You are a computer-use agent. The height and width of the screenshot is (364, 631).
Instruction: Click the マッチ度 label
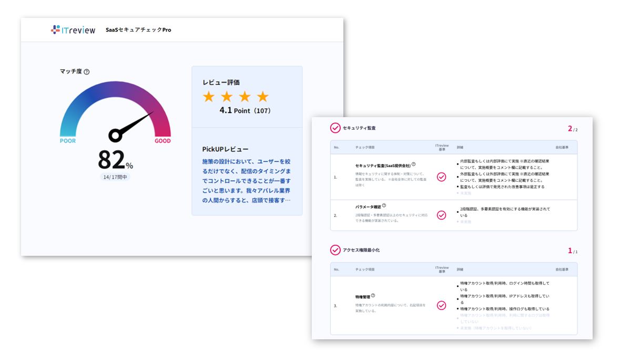(71, 71)
